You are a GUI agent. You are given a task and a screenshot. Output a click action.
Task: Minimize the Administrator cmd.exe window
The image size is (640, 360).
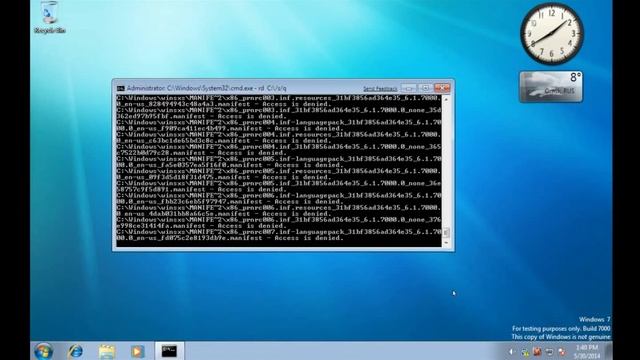point(409,88)
